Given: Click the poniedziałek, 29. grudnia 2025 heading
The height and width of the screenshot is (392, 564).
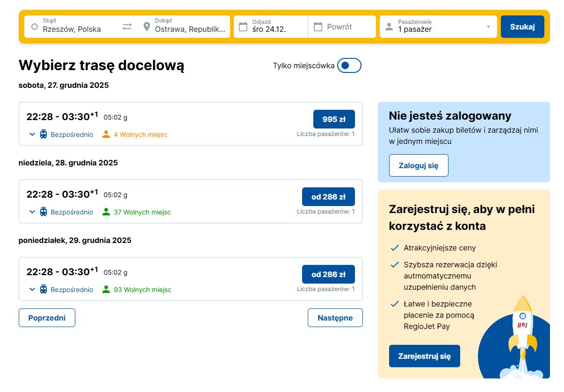Looking at the screenshot, I should [x=75, y=240].
